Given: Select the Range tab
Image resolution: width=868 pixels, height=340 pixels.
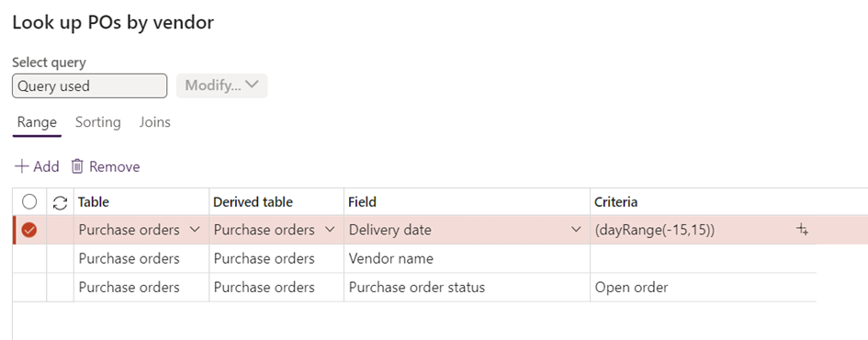Looking at the screenshot, I should [x=37, y=122].
